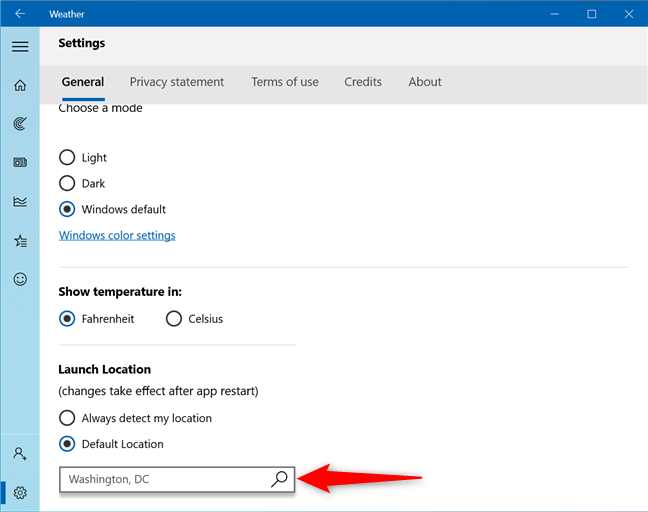The width and height of the screenshot is (648, 512).
Task: Open the News icon in sidebar
Action: [20, 162]
